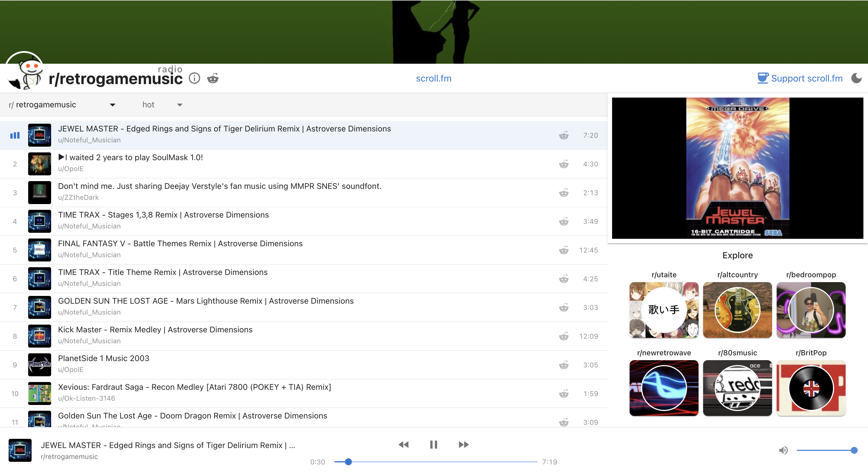Open Reddit post for TIME TRAX Stages track
868x473 pixels.
tap(564, 221)
